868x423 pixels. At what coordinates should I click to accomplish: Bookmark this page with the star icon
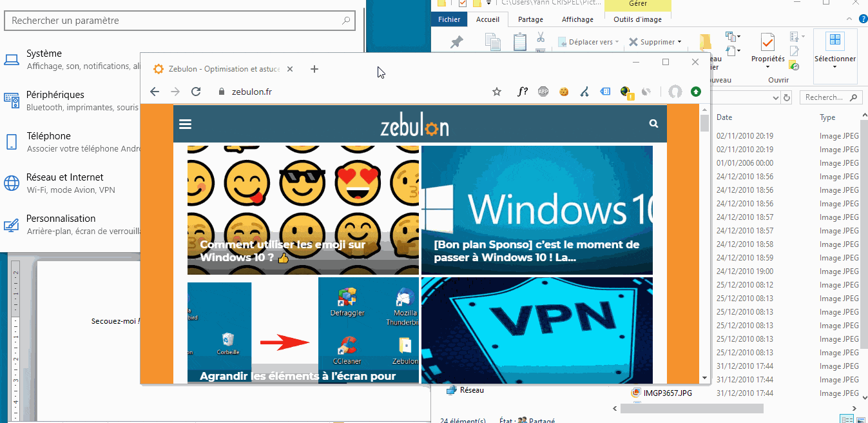pos(497,92)
